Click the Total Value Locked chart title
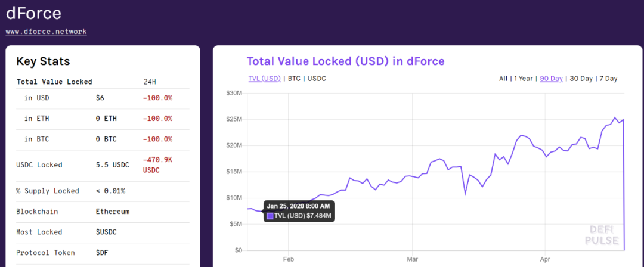 (345, 61)
